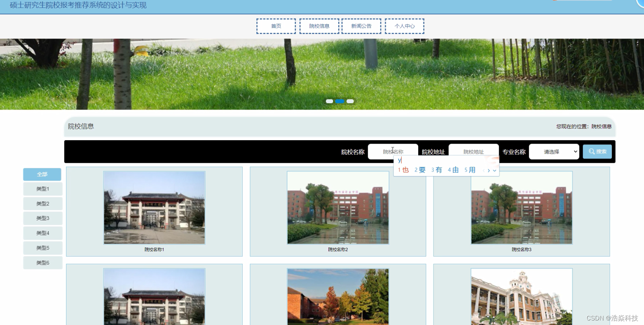Viewport: 644px width, 325px height.
Task: Filter by 类型2
Action: (43, 204)
